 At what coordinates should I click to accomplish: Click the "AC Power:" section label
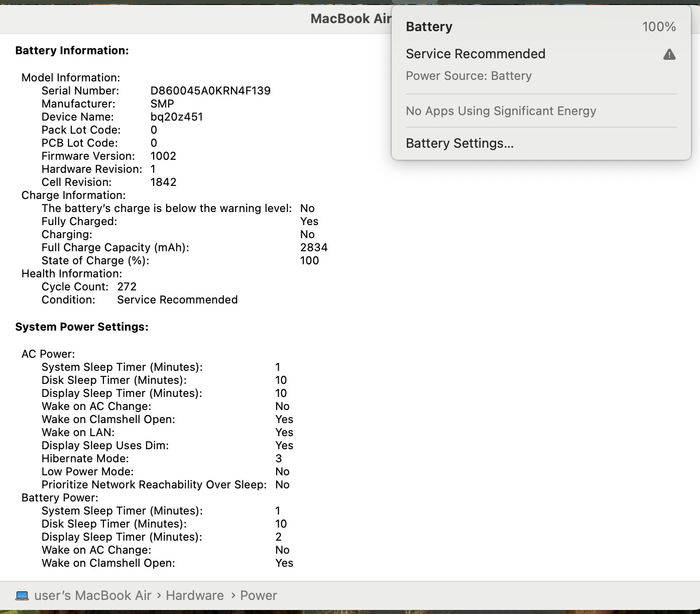[48, 354]
